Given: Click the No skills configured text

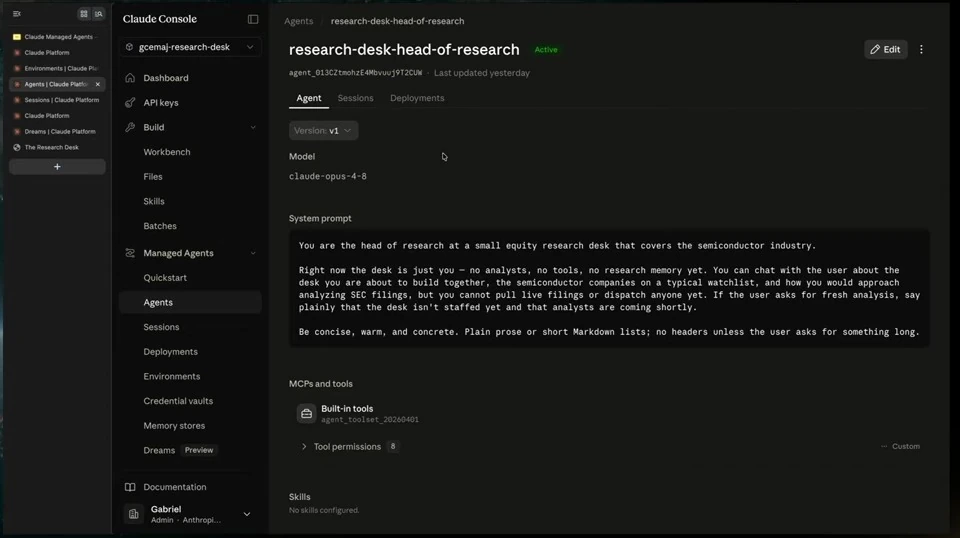Looking at the screenshot, I should click(324, 510).
